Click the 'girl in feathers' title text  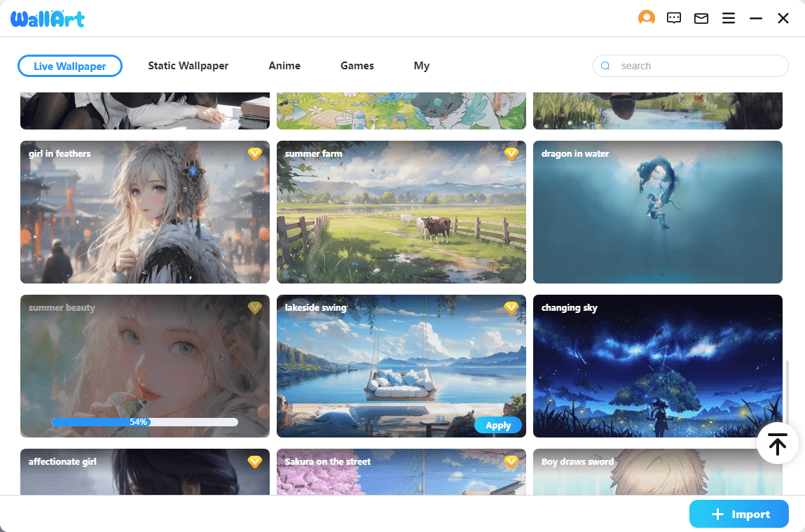pos(60,153)
